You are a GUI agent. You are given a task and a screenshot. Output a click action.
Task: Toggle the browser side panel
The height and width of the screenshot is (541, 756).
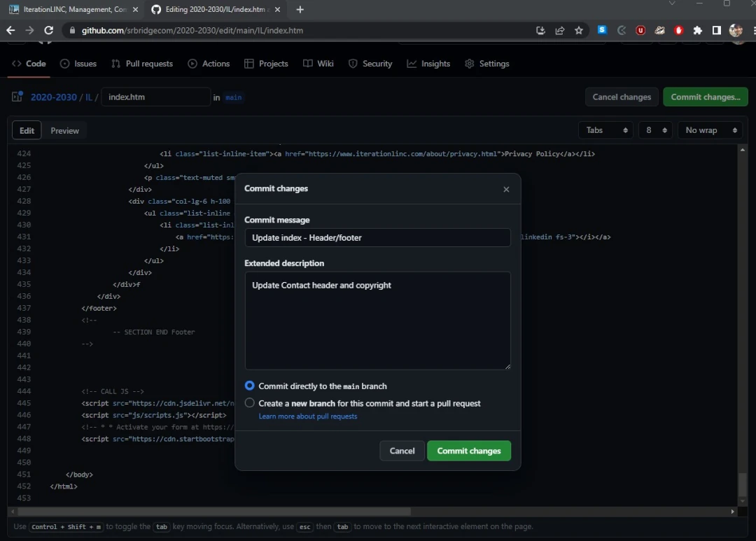(717, 30)
